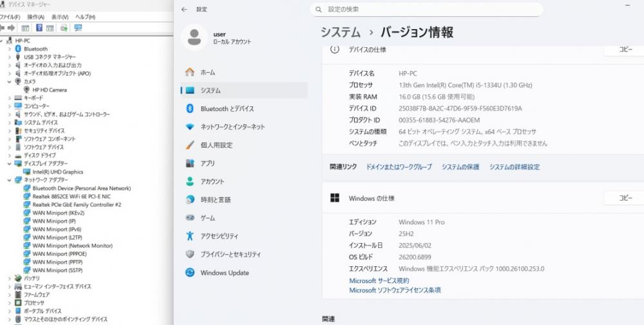Click the ホーム house icon in the sidebar
The image size is (644, 325).
click(190, 72)
